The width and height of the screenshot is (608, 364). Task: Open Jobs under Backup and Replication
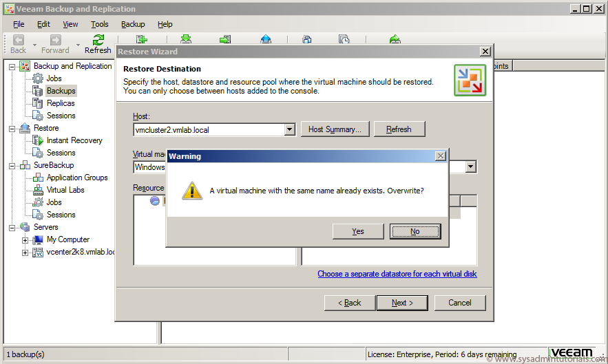[54, 78]
